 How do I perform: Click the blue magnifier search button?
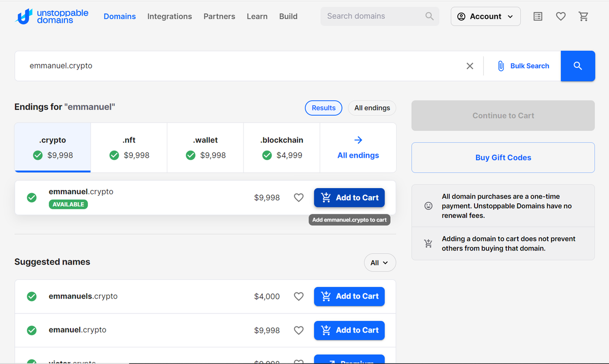(578, 66)
